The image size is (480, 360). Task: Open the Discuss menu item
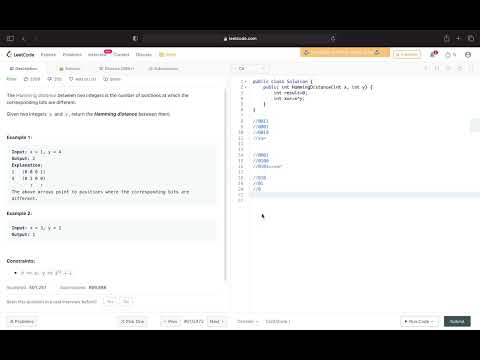[x=144, y=54]
